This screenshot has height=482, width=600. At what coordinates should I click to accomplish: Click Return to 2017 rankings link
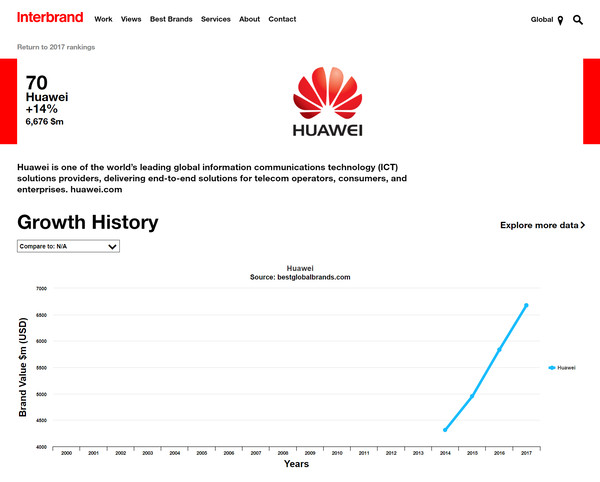[x=56, y=47]
